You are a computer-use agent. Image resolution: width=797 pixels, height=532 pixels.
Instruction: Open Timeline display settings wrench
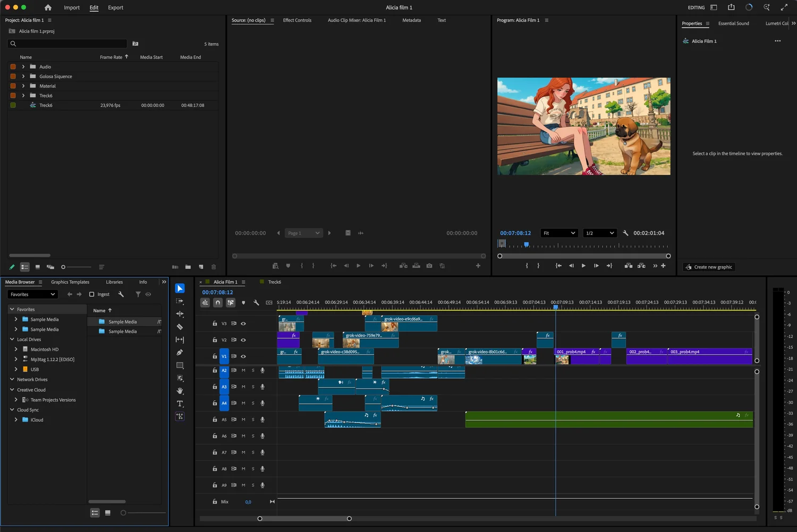pos(256,303)
